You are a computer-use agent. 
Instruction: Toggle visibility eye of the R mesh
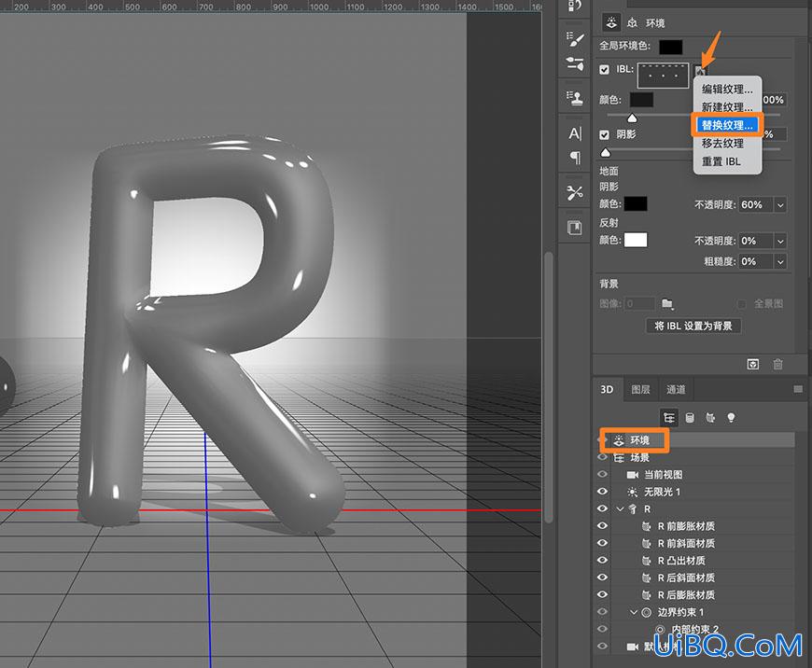602,508
